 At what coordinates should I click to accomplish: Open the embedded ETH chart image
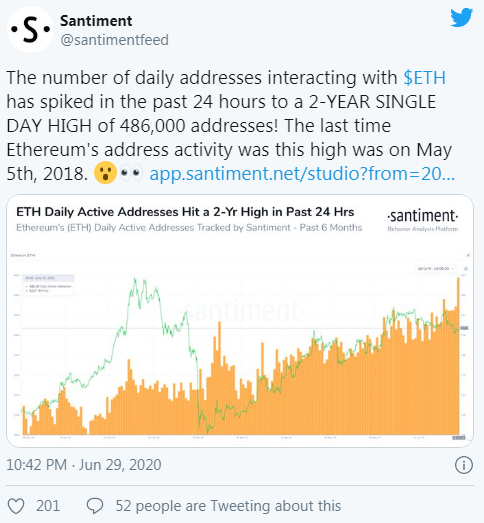tap(240, 321)
